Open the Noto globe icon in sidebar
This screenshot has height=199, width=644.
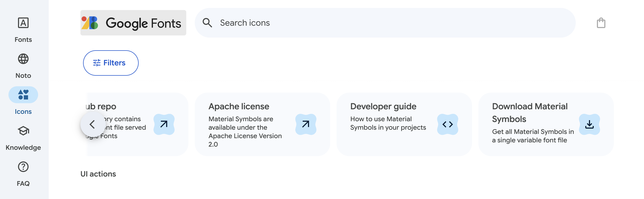click(23, 59)
